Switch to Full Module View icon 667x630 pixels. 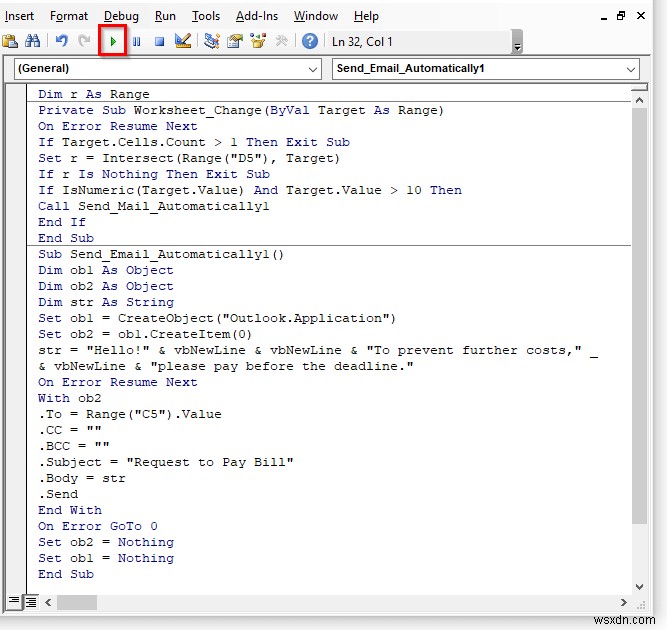(31, 602)
